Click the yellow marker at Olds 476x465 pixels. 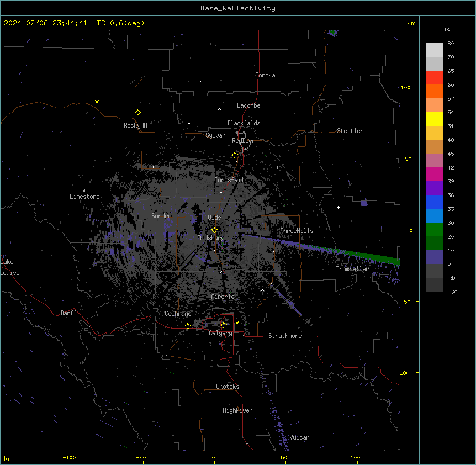coord(215,230)
